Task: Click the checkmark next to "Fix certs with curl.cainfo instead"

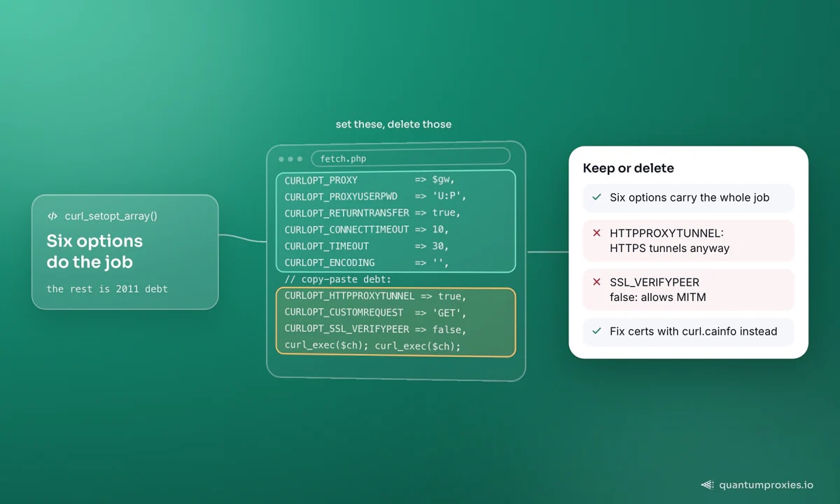Action: click(596, 331)
